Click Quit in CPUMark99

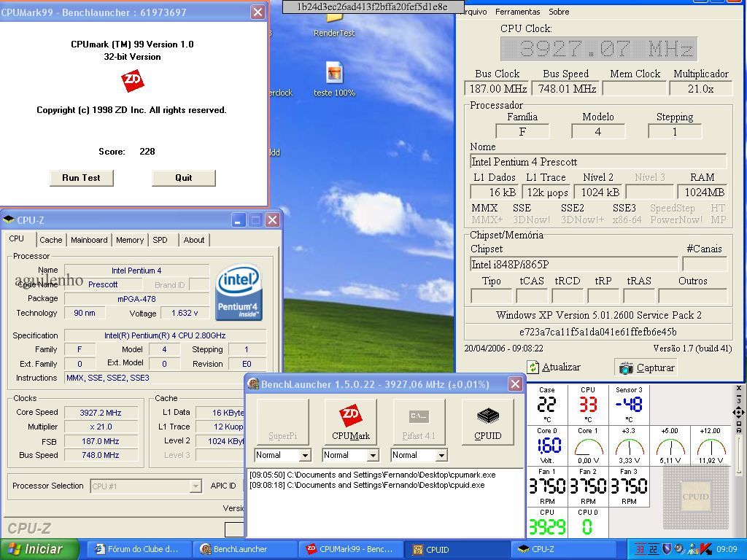(x=183, y=178)
